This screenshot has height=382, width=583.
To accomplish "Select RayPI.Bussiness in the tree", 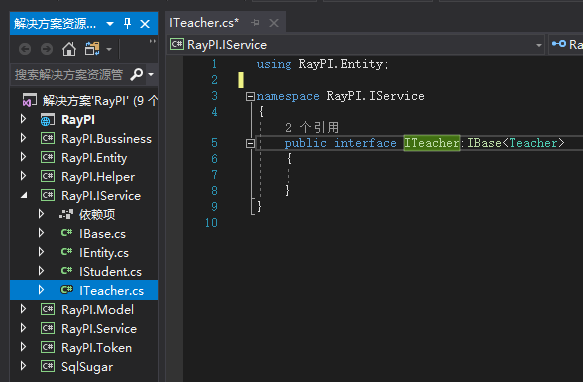I will [106, 139].
